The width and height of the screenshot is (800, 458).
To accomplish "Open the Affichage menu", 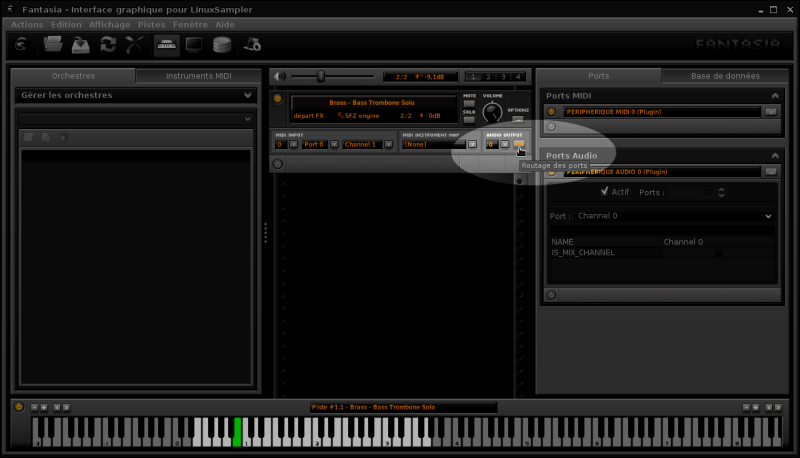I will click(x=110, y=24).
